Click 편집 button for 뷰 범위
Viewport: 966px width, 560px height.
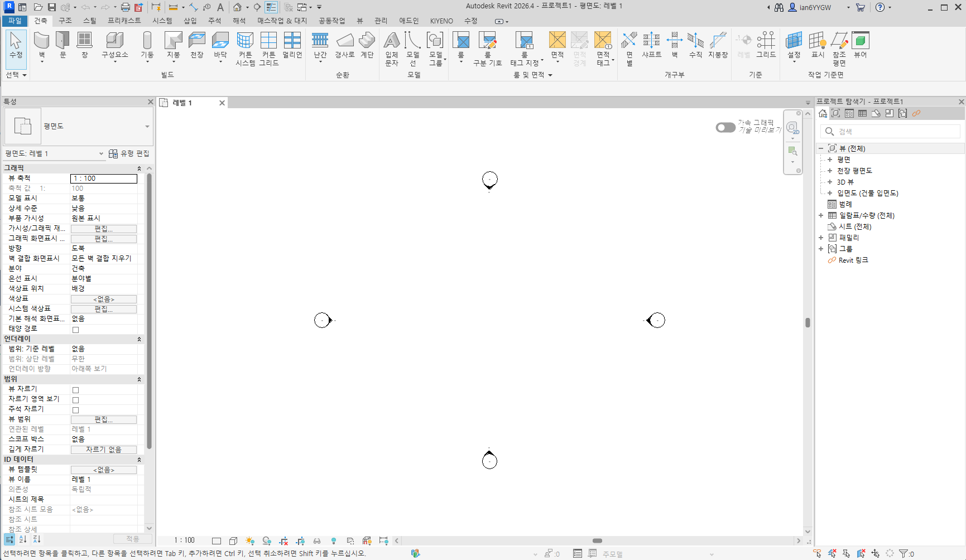pos(103,419)
